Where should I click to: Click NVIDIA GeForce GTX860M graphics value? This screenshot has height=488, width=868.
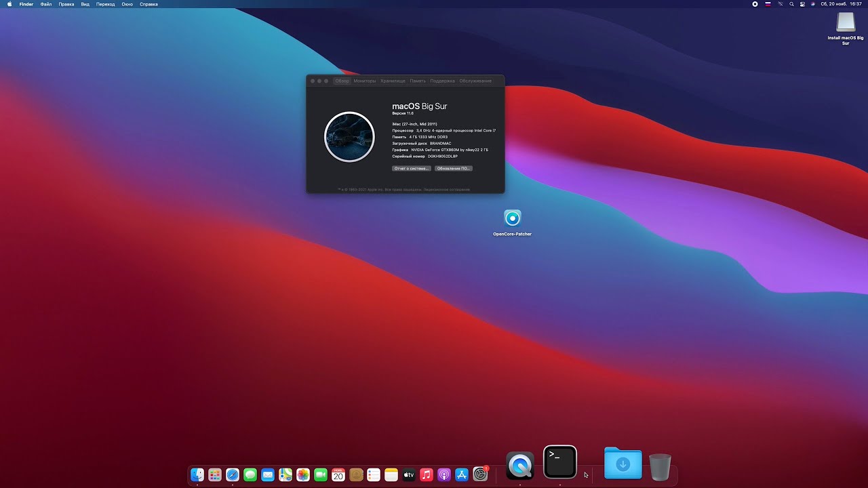450,150
